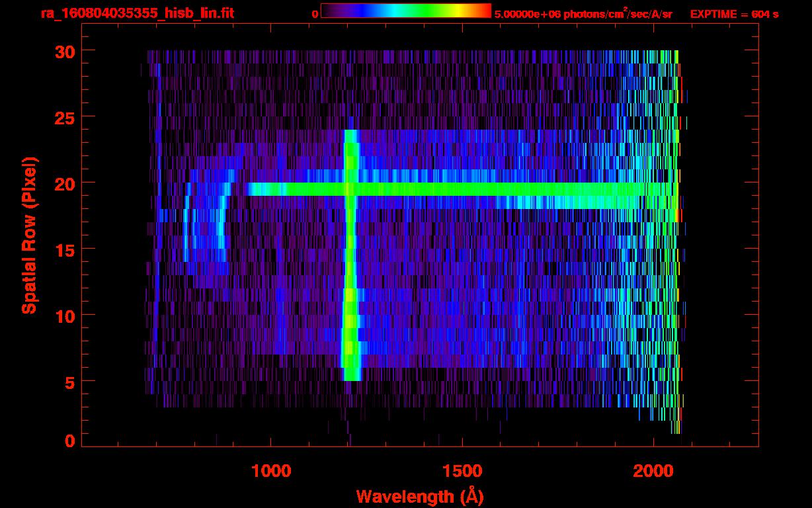Image resolution: width=812 pixels, height=508 pixels.
Task: Click the Spatial Row (Pixel) axis title
Action: tap(29, 235)
